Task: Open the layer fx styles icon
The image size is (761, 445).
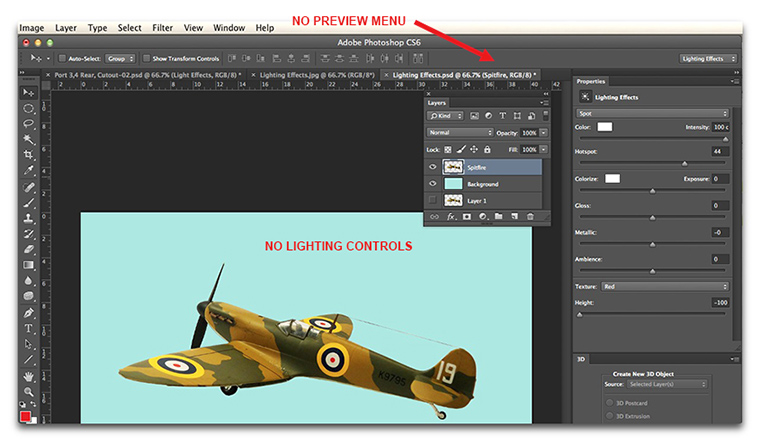Action: point(451,216)
